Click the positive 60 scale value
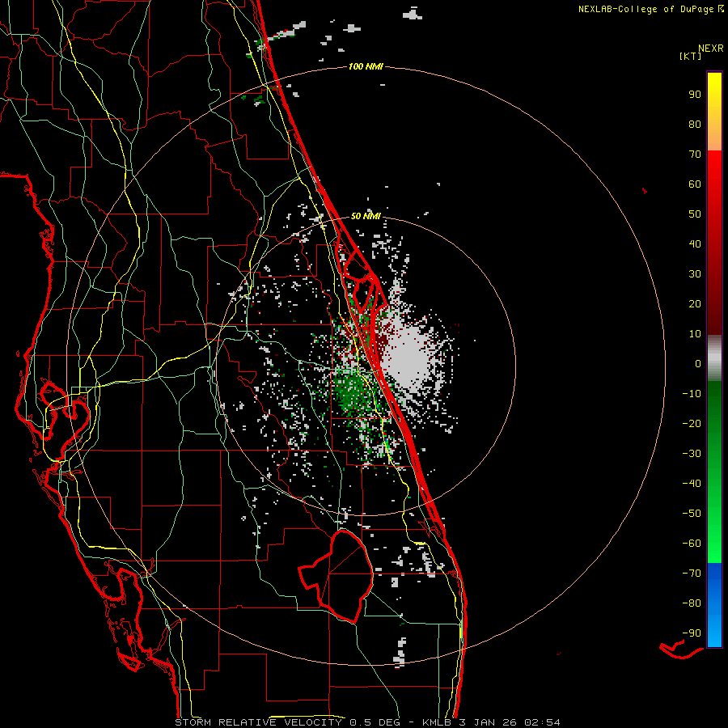The image size is (728, 728). tap(695, 184)
